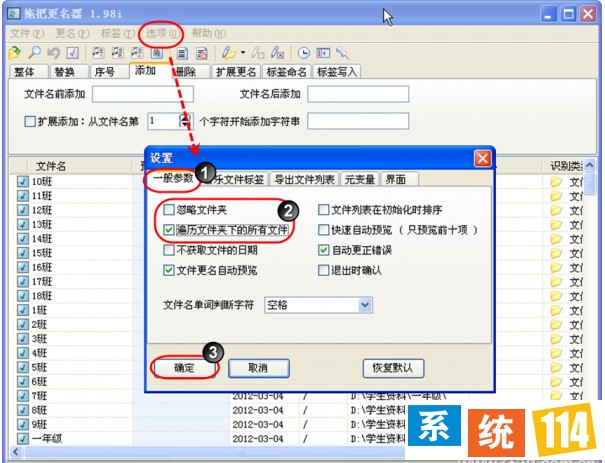Open the 文件 menu

pos(27,34)
